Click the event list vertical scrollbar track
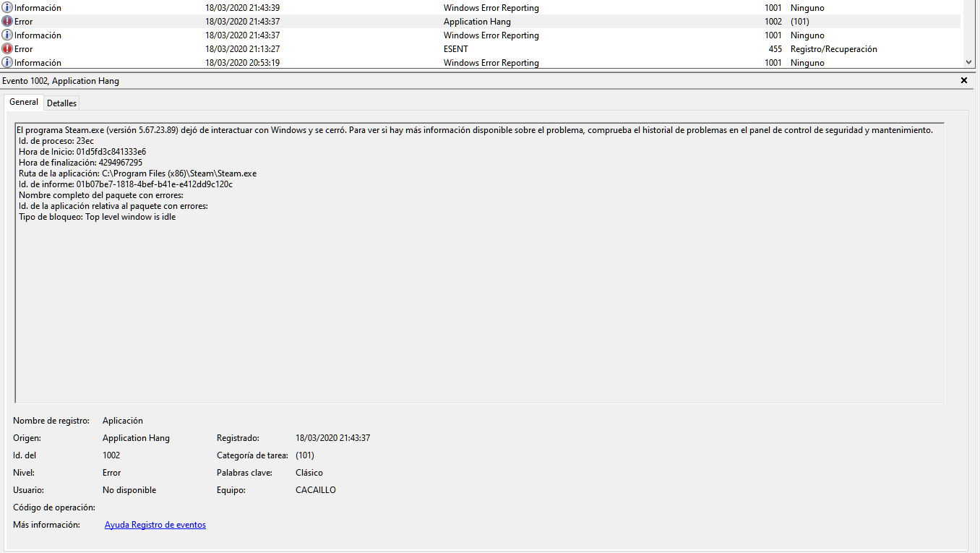The width and height of the screenshot is (980, 553). pyautogui.click(x=970, y=29)
